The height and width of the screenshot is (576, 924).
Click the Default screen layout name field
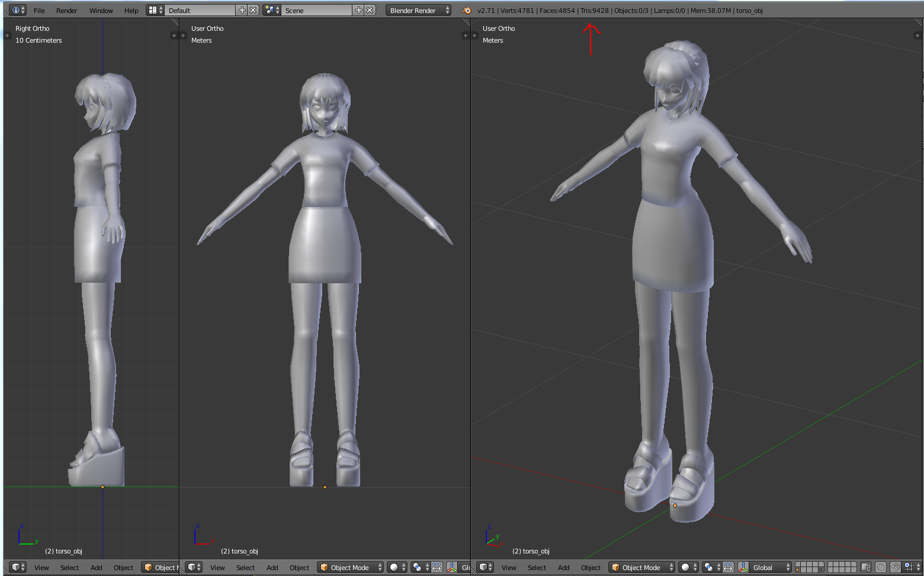200,10
